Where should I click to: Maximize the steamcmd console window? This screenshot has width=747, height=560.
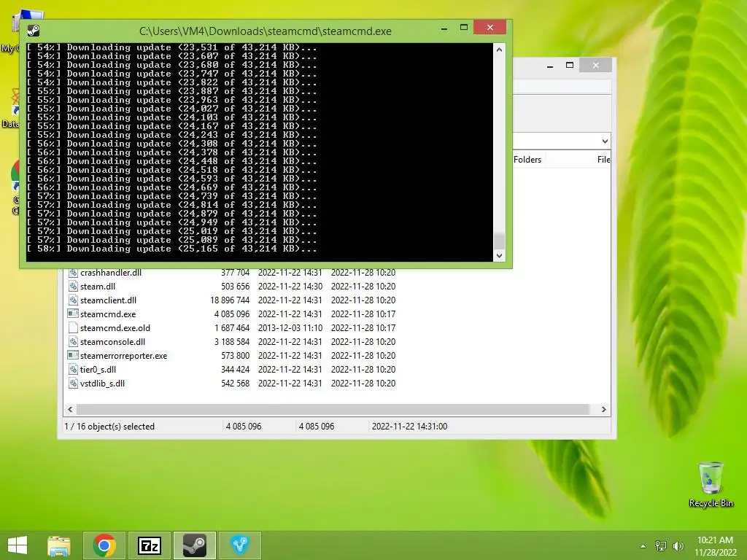[463, 28]
